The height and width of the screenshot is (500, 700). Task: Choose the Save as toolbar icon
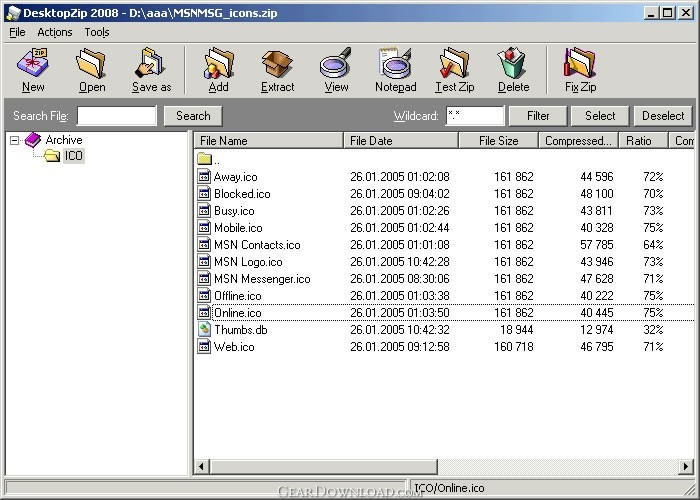(x=151, y=64)
